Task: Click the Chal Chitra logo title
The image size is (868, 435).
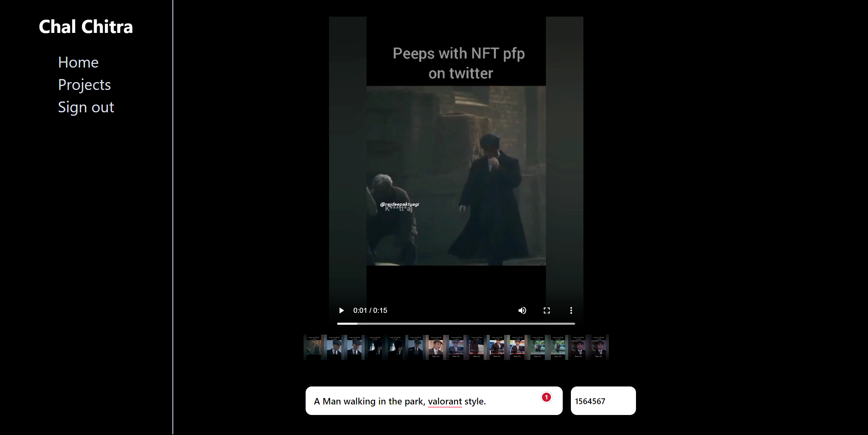Action: pos(85,27)
